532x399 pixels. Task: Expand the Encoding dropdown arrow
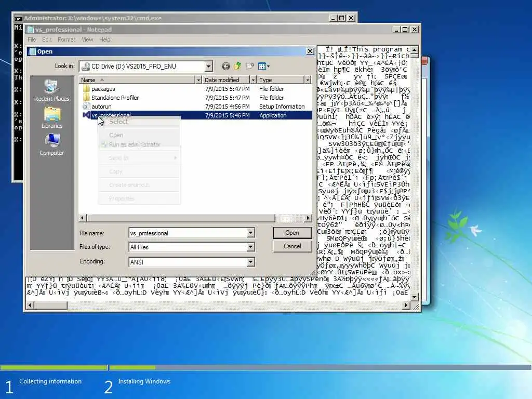point(250,262)
